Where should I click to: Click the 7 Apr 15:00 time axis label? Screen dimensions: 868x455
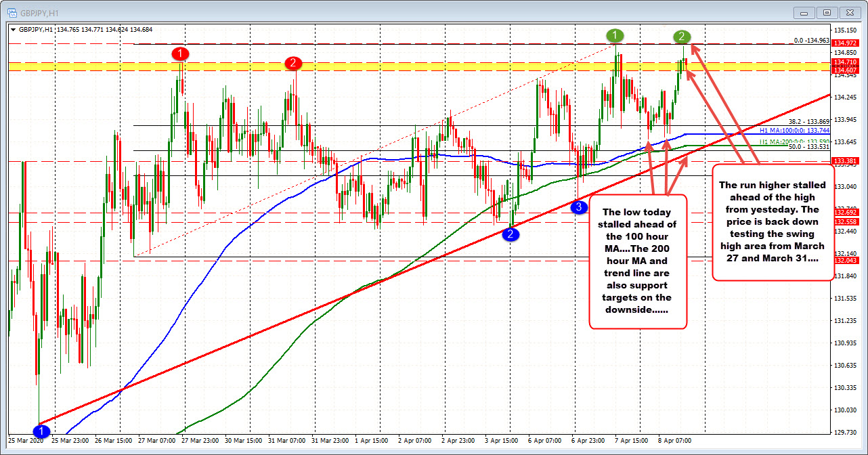tap(633, 440)
